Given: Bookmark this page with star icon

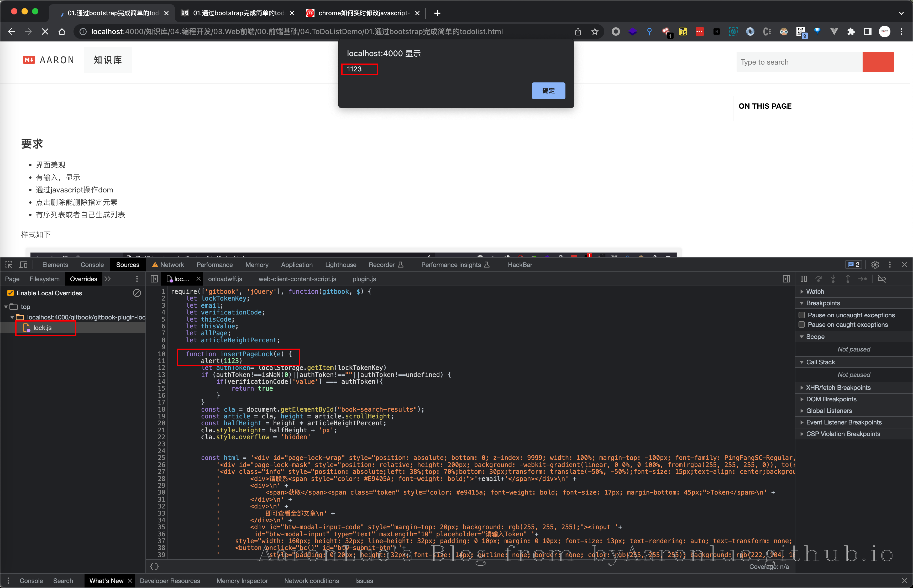Looking at the screenshot, I should (x=595, y=32).
